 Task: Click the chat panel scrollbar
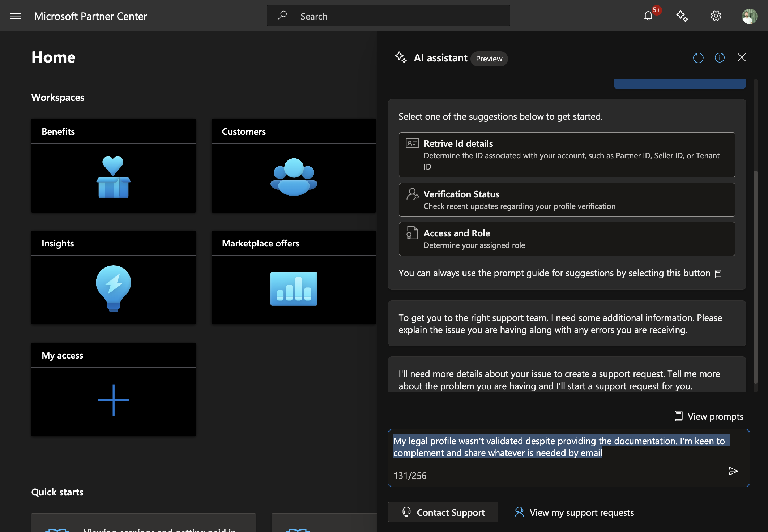[x=755, y=276]
